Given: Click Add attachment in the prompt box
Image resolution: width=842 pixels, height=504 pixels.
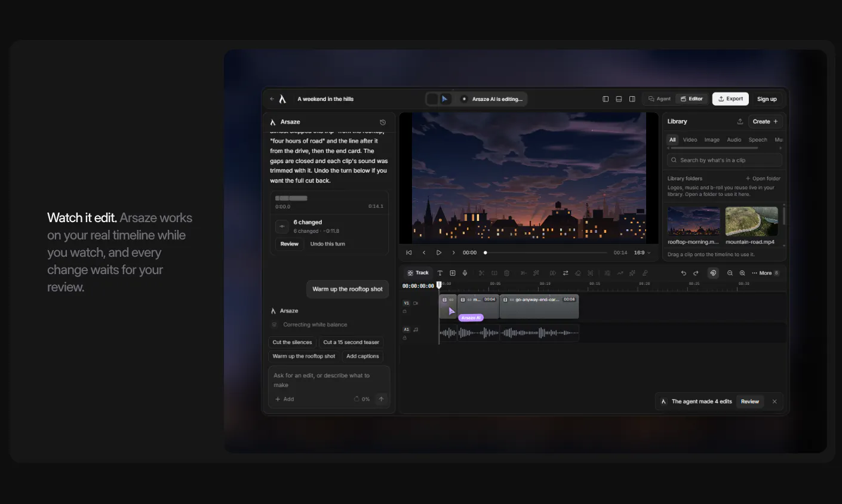Looking at the screenshot, I should tap(284, 399).
